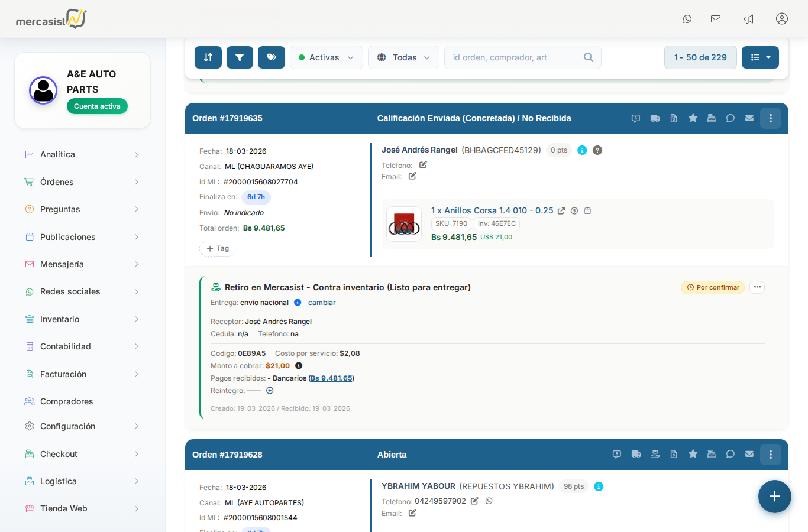The image size is (808, 532).
Task: Click the envelope icon on order #17919628
Action: pos(749,455)
